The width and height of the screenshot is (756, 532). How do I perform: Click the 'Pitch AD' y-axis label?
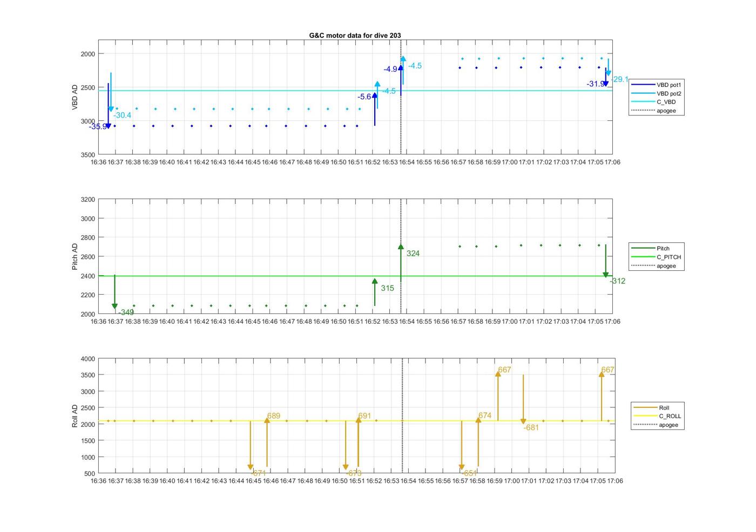[75, 256]
